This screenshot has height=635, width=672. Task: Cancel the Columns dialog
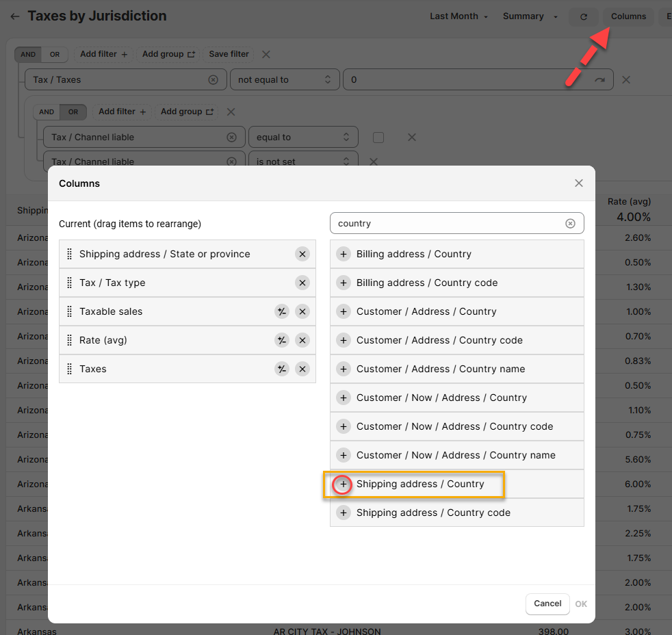[x=547, y=604]
